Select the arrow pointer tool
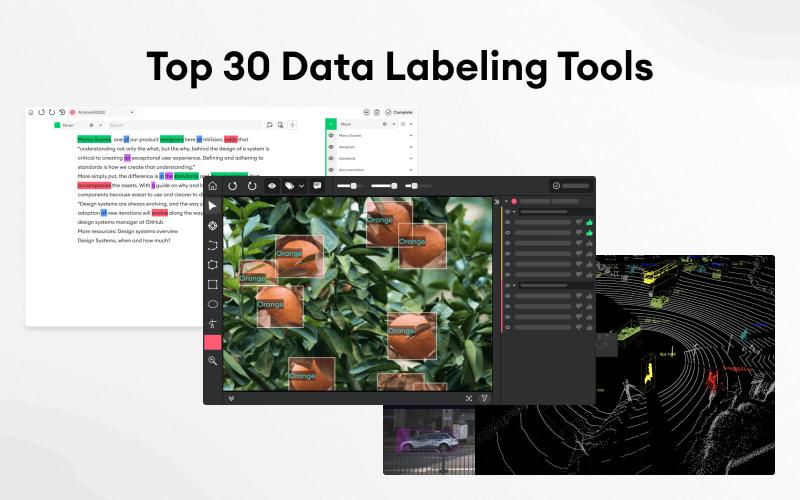Viewport: 800px width, 500px height. [212, 206]
